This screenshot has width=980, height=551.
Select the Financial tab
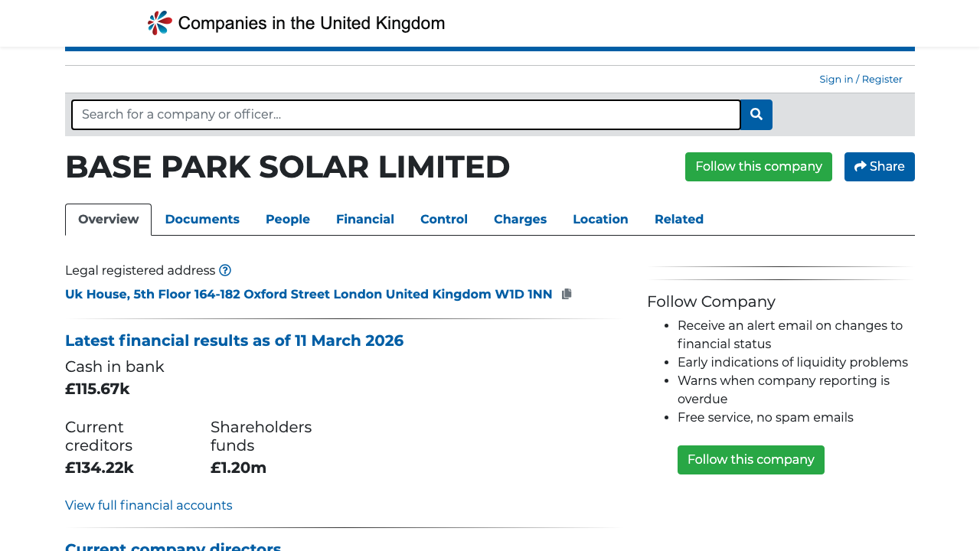click(365, 220)
